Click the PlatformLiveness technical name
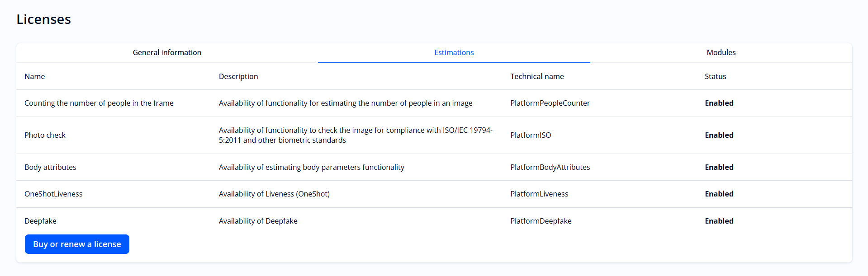 point(539,194)
